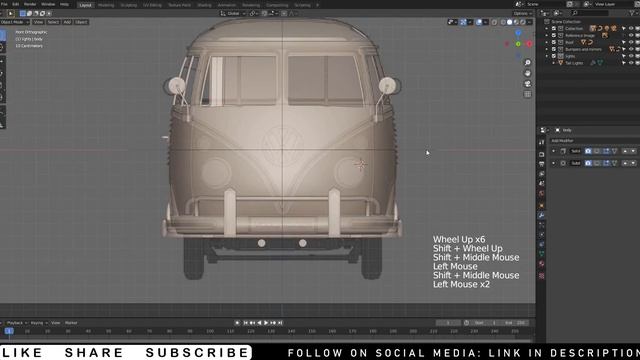
Task: Open the File menu
Action: coord(4,4)
